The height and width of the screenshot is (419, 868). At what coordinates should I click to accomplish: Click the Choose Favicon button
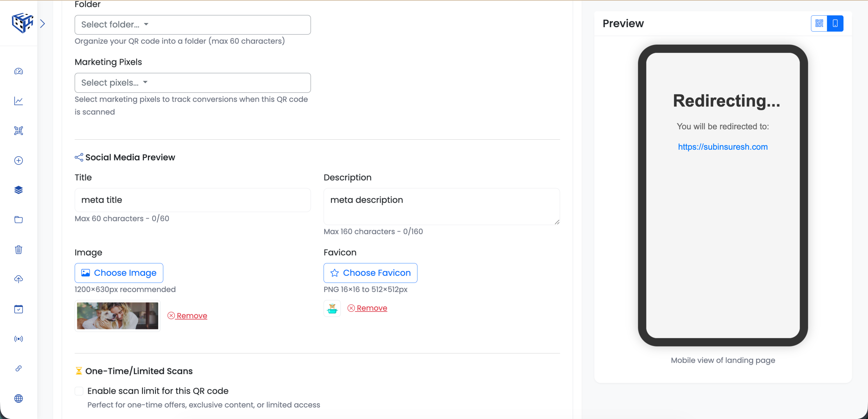point(370,273)
